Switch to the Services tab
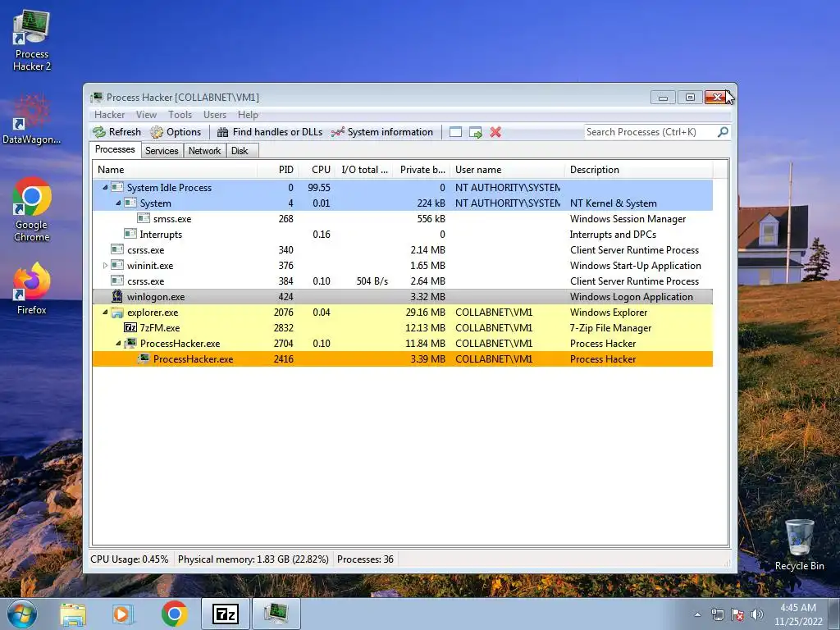Image resolution: width=840 pixels, height=630 pixels. pyautogui.click(x=162, y=151)
